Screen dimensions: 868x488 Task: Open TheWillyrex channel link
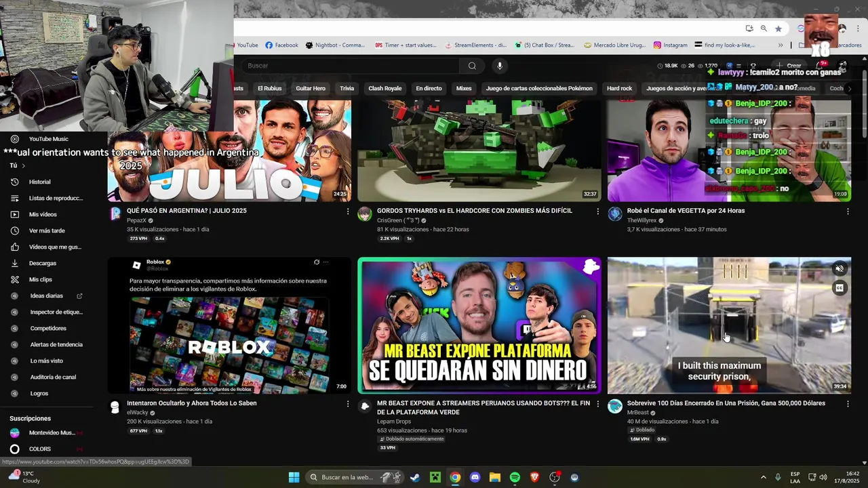pos(642,220)
